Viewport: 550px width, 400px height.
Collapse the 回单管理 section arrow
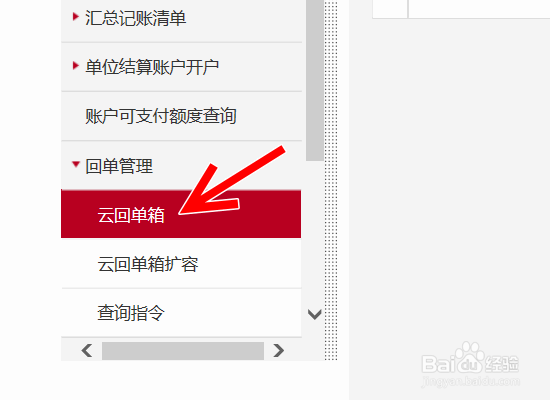point(75,164)
